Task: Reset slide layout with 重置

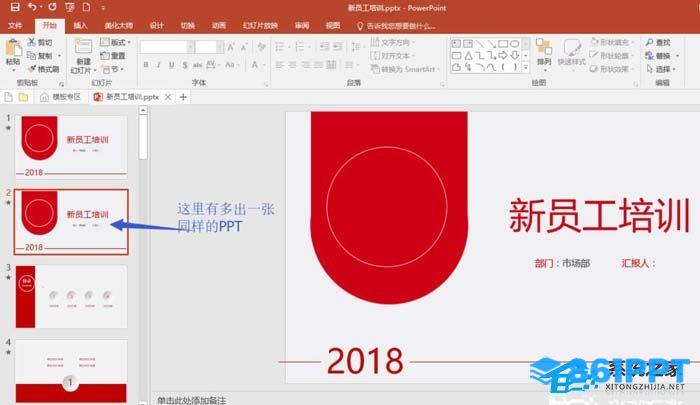Action: coord(113,56)
